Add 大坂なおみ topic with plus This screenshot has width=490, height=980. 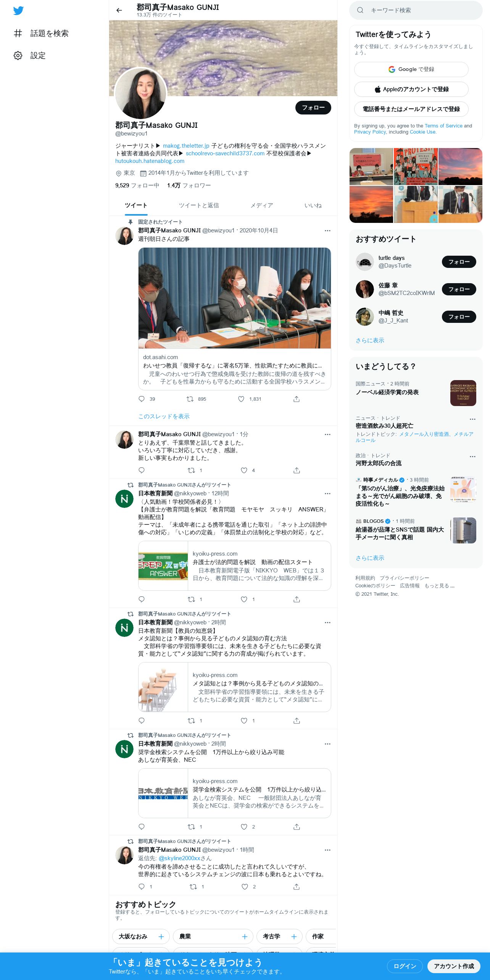pos(161,936)
